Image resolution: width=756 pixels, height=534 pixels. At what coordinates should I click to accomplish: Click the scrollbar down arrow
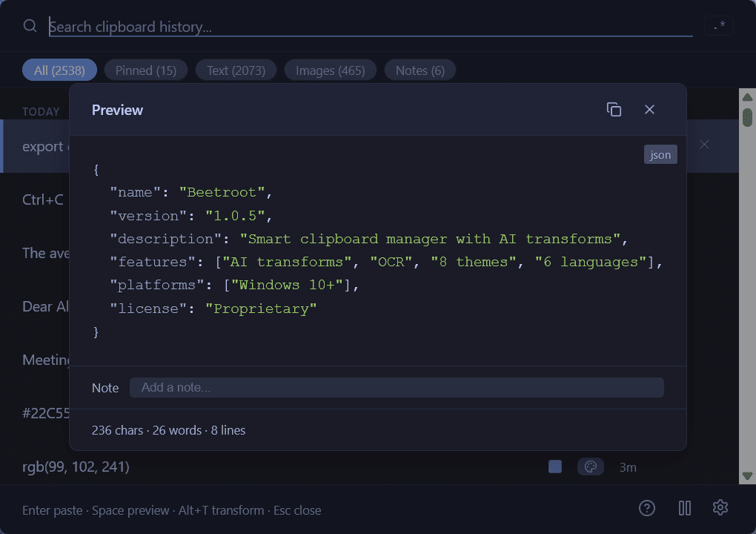click(747, 477)
